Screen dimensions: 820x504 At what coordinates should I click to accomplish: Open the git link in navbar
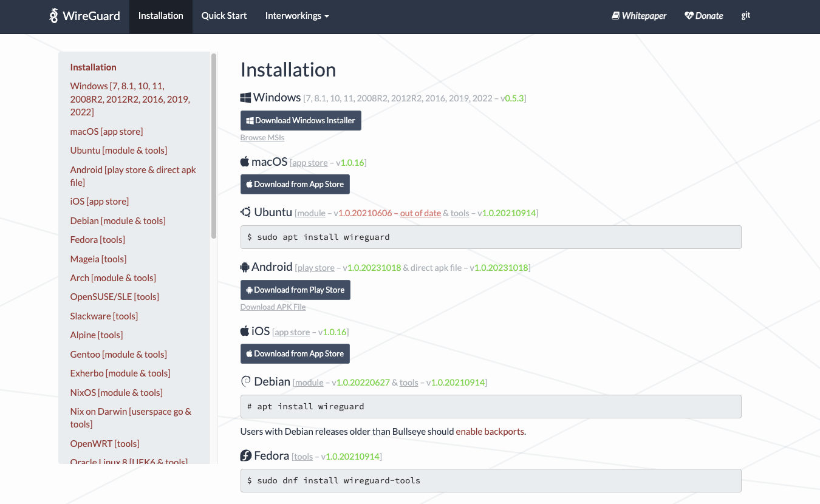[746, 16]
